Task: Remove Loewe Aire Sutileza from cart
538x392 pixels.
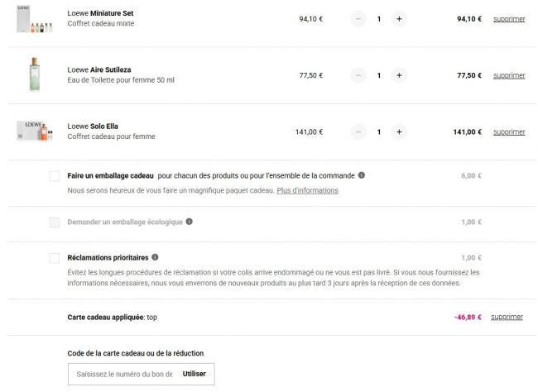Action: (509, 75)
